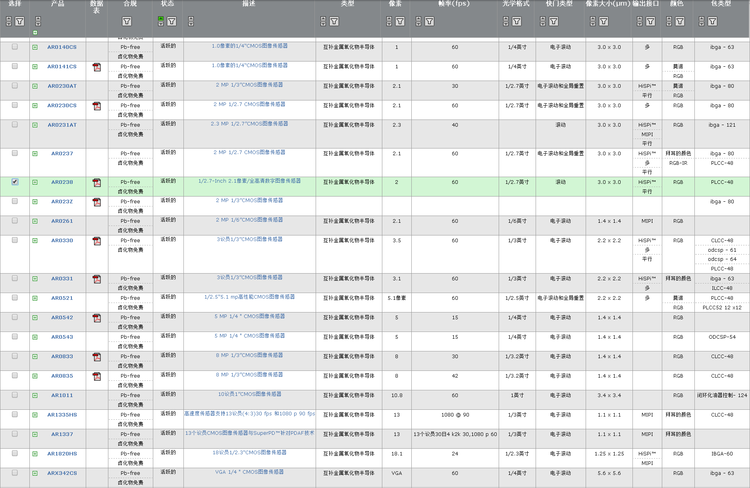Click the 'IBGA-60' package cell in the AR1820HS row

722,454
